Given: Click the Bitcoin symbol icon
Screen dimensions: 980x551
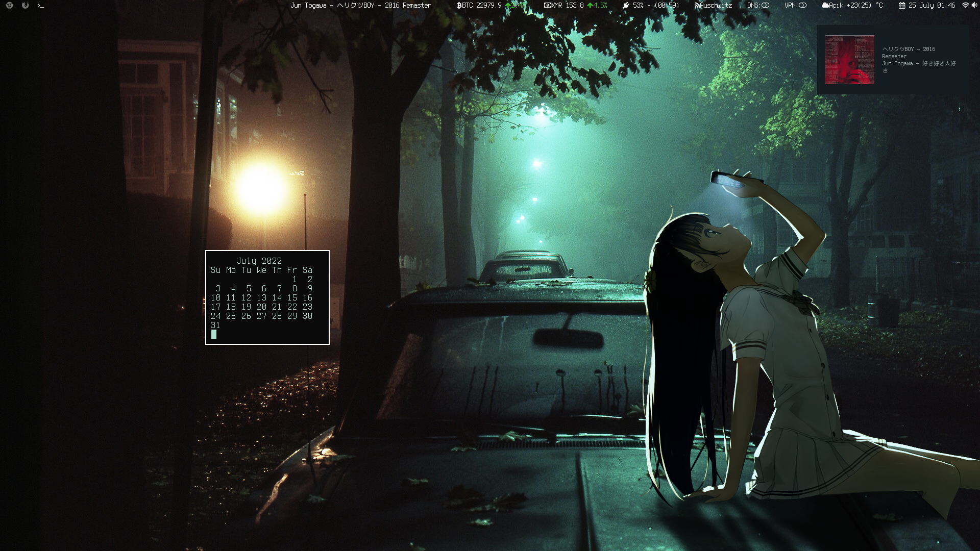Looking at the screenshot, I should point(458,5).
